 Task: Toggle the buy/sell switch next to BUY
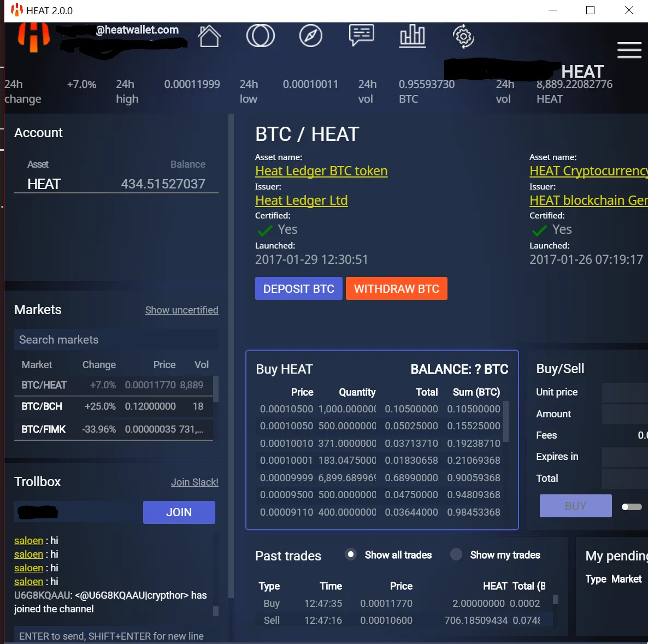point(632,506)
